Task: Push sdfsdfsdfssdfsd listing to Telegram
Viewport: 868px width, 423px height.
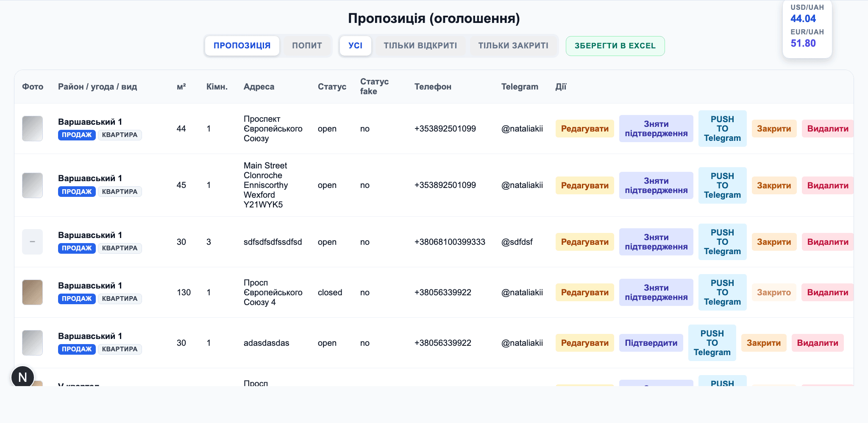Action: tap(723, 242)
